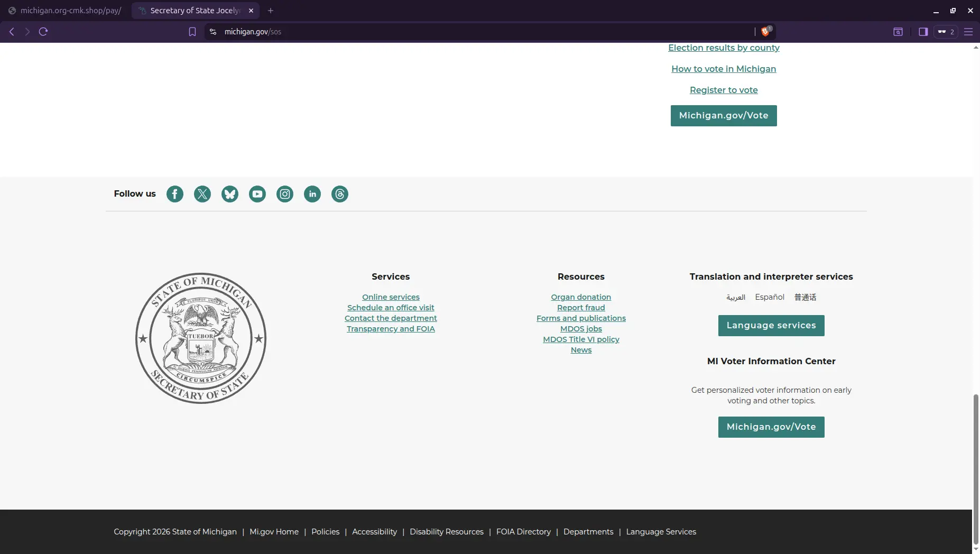This screenshot has height=554, width=980.
Task: Open the Instagram follow icon
Action: tap(285, 194)
